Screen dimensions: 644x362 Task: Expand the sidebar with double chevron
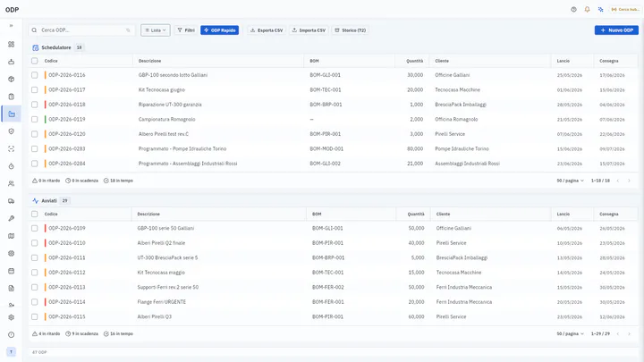pyautogui.click(x=11, y=25)
